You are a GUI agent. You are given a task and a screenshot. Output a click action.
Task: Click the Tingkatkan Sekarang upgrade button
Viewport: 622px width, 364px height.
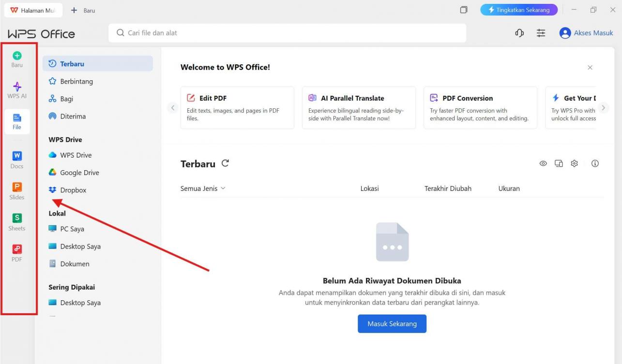518,10
